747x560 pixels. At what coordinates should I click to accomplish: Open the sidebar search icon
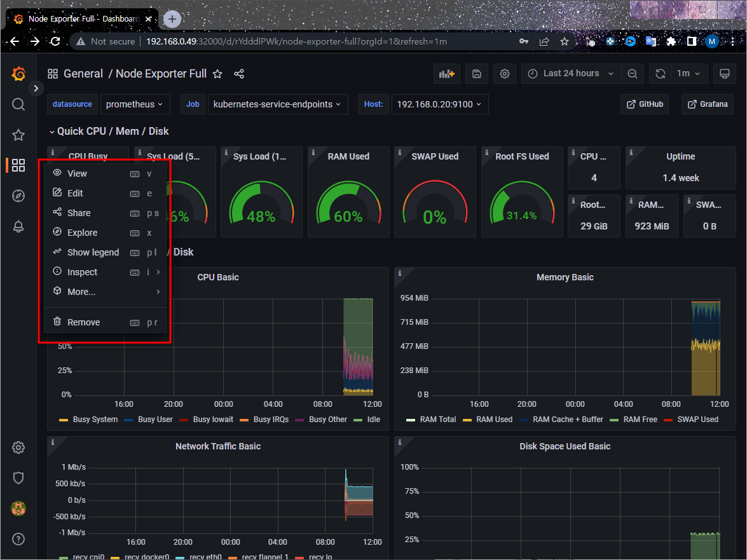pos(18,104)
